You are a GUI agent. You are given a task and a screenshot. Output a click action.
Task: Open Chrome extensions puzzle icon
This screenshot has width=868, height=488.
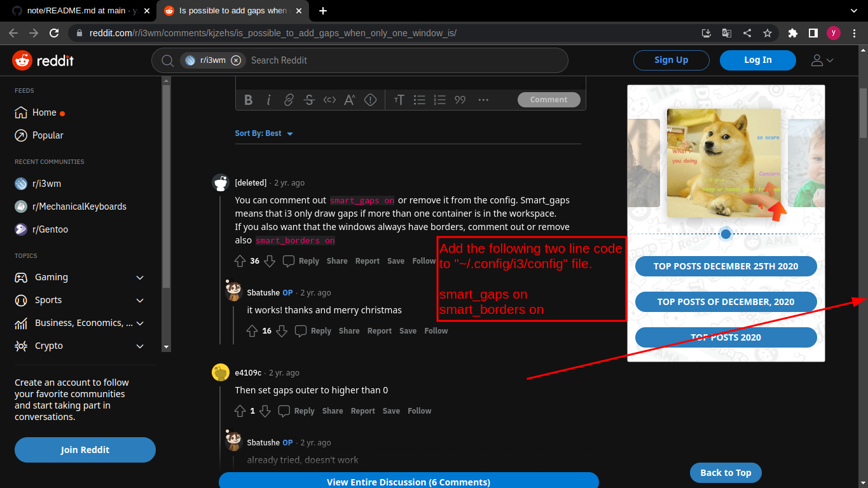(x=792, y=33)
